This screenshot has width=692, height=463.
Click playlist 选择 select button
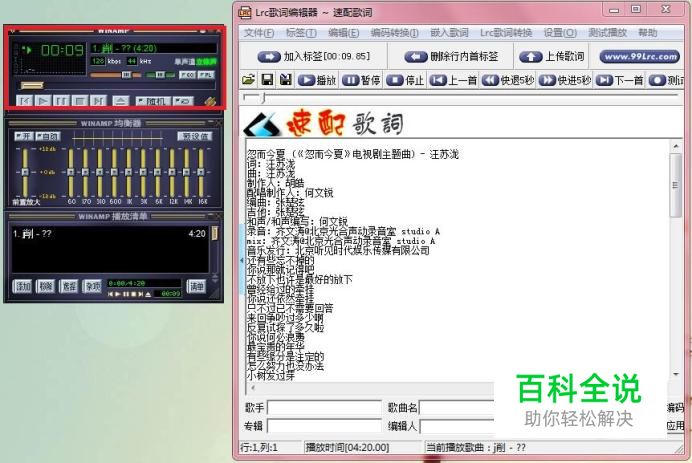point(69,286)
